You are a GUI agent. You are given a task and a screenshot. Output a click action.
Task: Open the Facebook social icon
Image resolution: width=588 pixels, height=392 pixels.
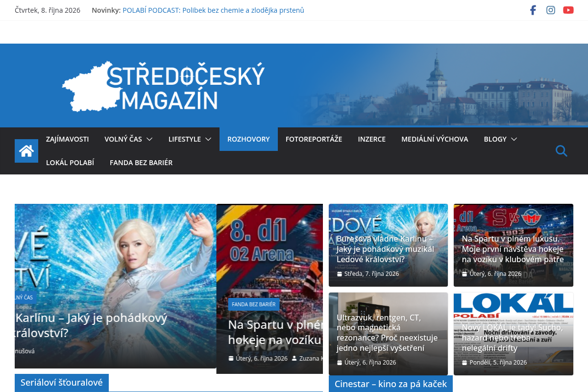click(x=533, y=10)
